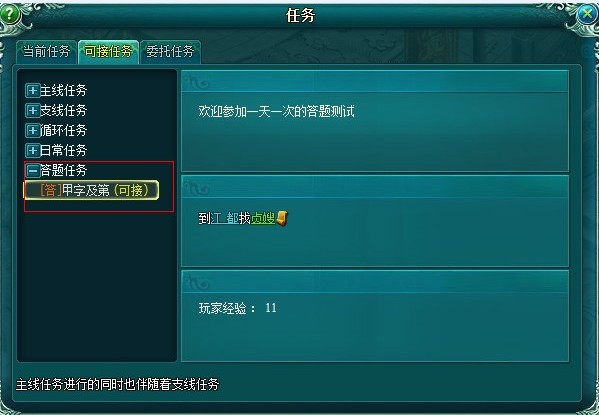Click the golden scroll icon beside the NPC name
The height and width of the screenshot is (415, 599).
pos(282,218)
